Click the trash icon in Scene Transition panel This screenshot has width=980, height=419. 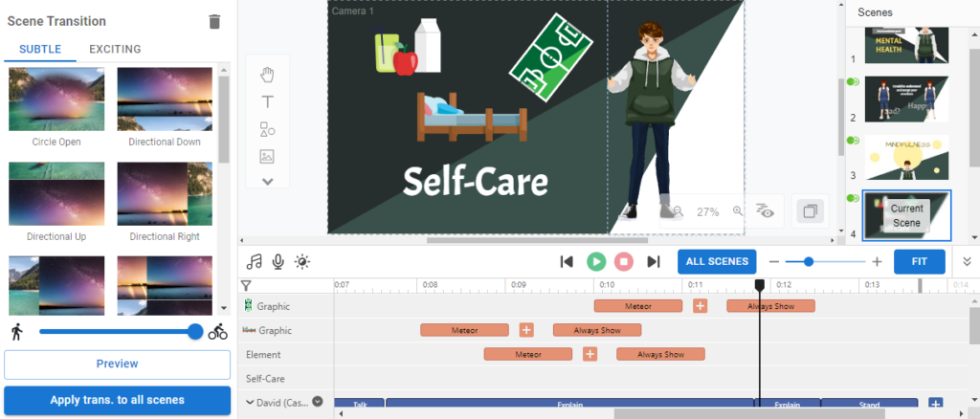click(x=214, y=21)
